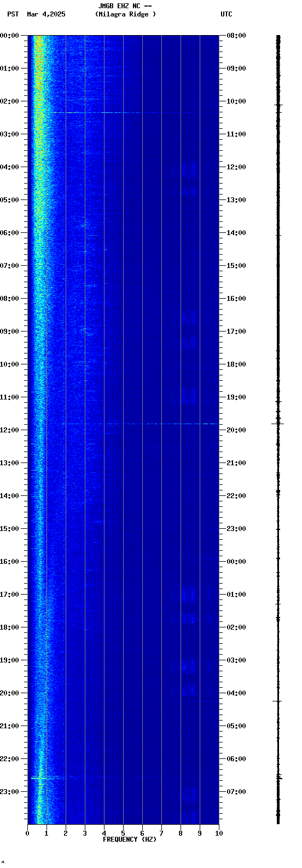Click the UTC timezone label
302x868 pixels.
point(226,14)
